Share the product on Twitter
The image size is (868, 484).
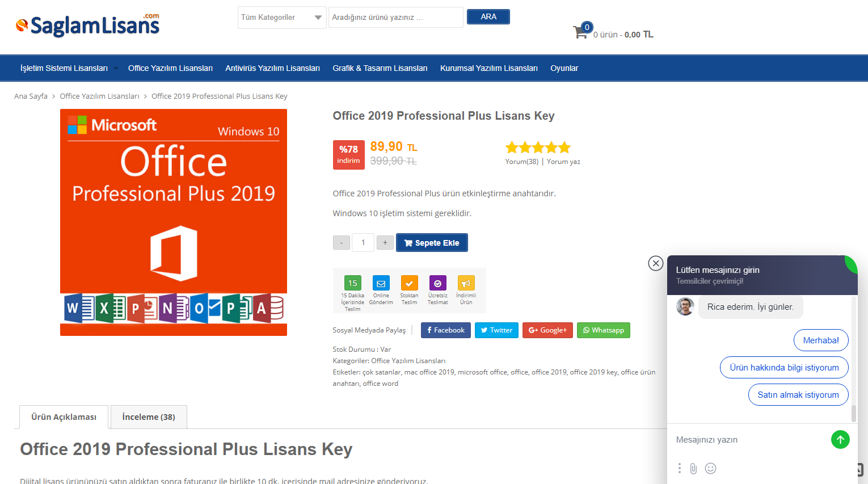click(496, 330)
